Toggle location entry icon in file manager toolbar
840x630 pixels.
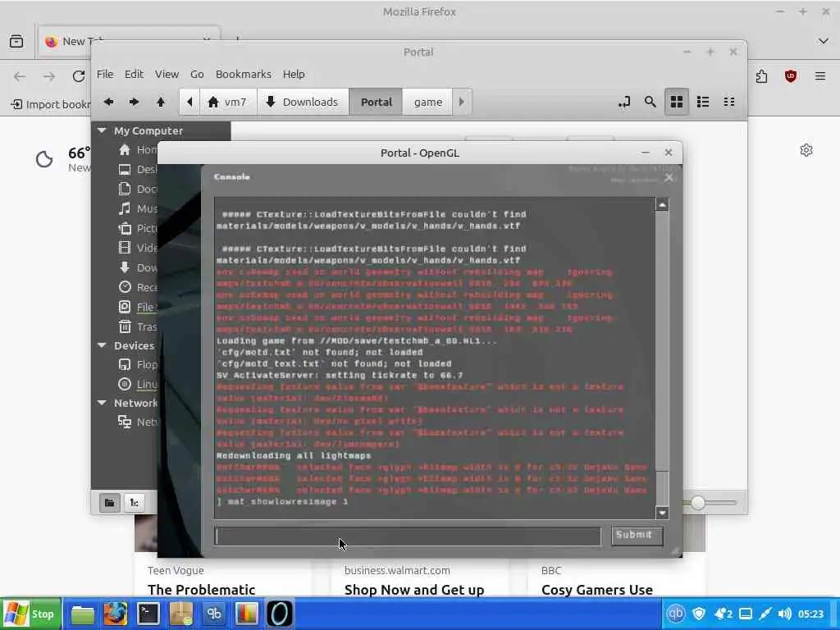point(624,102)
